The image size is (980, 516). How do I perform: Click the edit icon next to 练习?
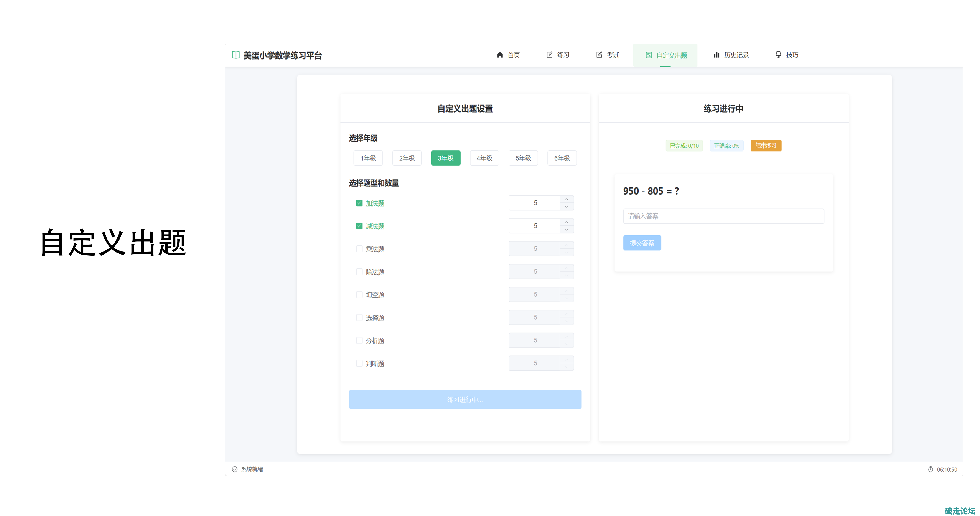pyautogui.click(x=549, y=55)
